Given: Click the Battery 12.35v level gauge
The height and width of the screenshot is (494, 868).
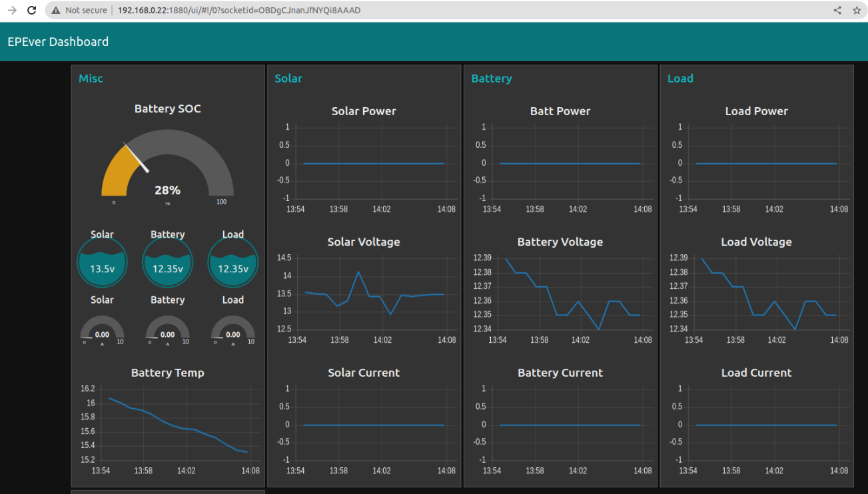Looking at the screenshot, I should [168, 264].
